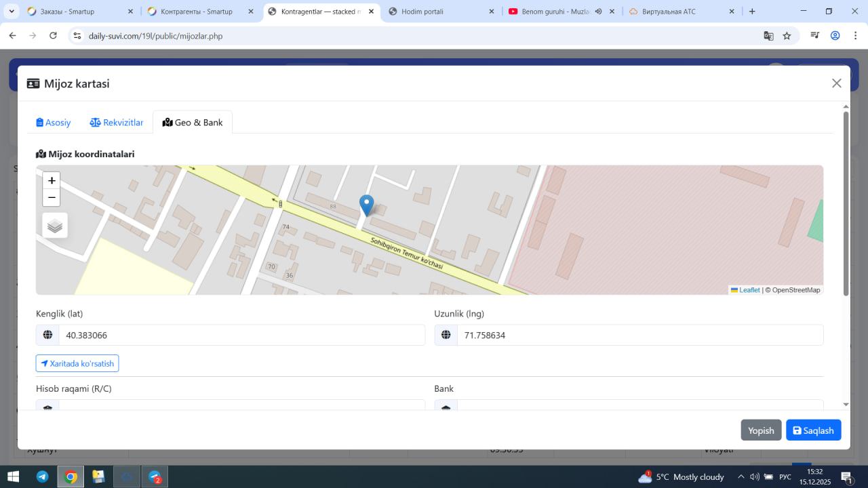
Task: Open the clock showing 15:32
Action: [814, 476]
